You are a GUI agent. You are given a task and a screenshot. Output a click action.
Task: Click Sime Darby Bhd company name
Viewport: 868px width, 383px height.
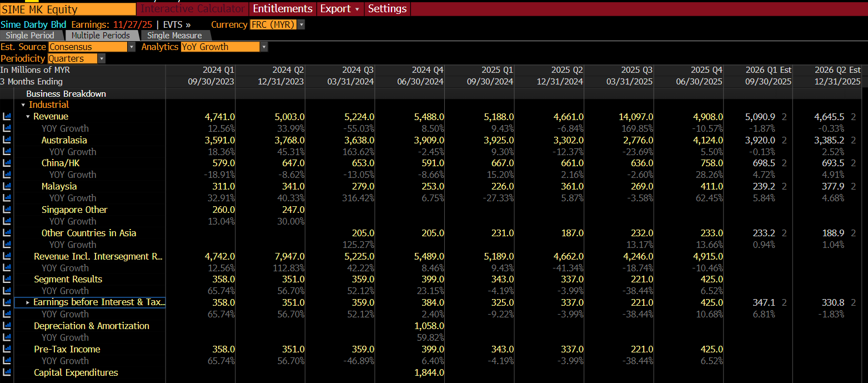point(33,24)
